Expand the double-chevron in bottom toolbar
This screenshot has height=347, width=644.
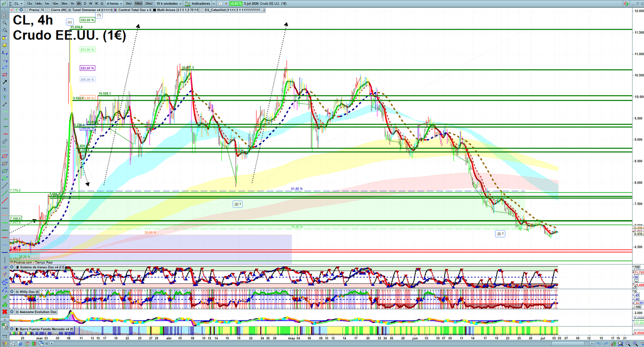tap(47, 343)
